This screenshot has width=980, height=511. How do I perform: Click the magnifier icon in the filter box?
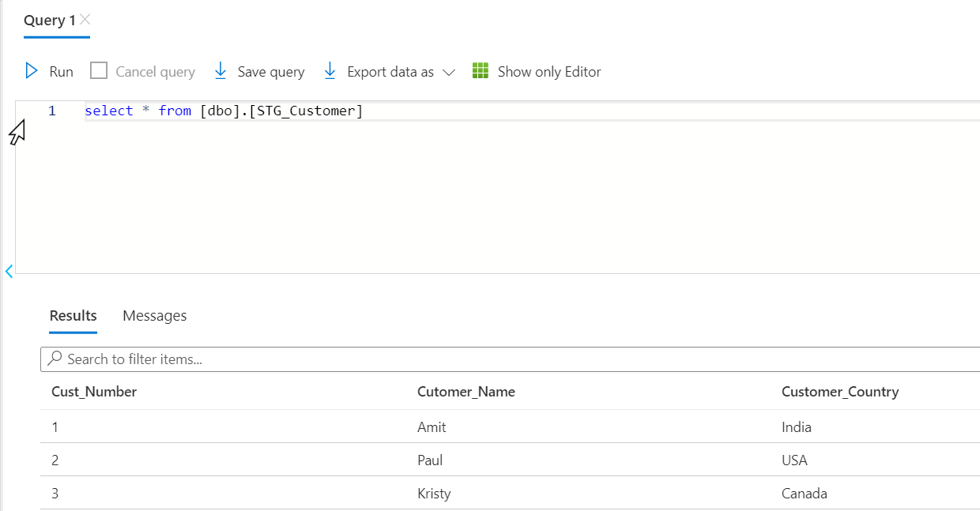pos(55,359)
